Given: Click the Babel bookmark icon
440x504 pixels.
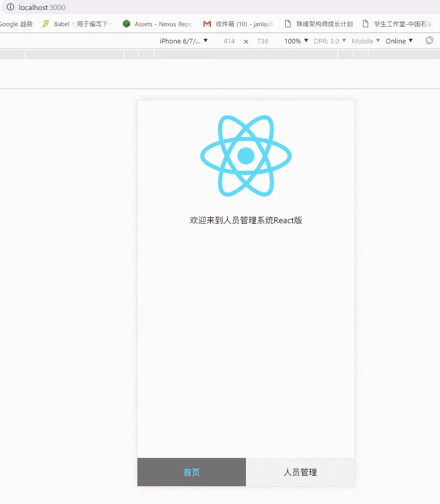Looking at the screenshot, I should tap(46, 24).
